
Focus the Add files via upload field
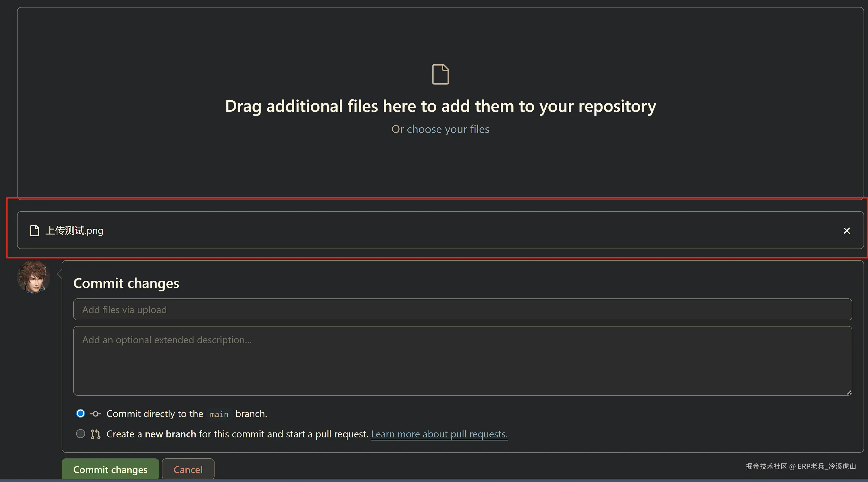click(x=462, y=310)
